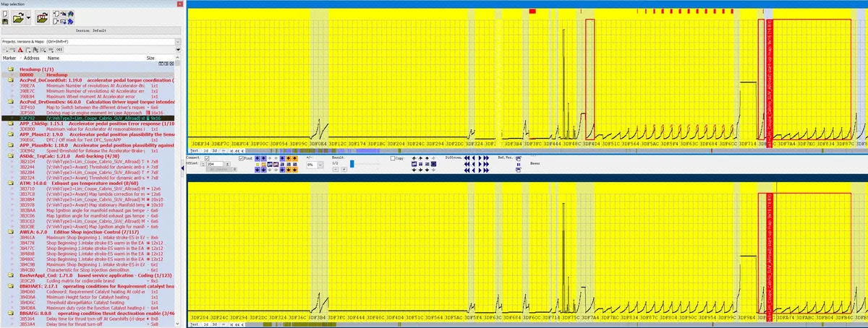The image size is (868, 328).
Task: Collapse the APP_Plaus12 folder
Action: (10, 135)
